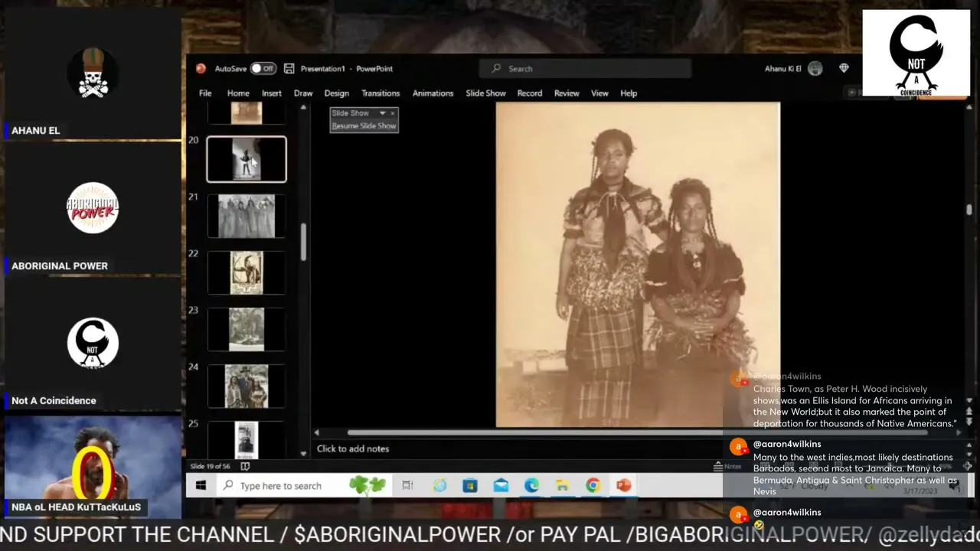Open Google Chrome from the taskbar
Image resolution: width=980 pixels, height=551 pixels.
tap(593, 485)
